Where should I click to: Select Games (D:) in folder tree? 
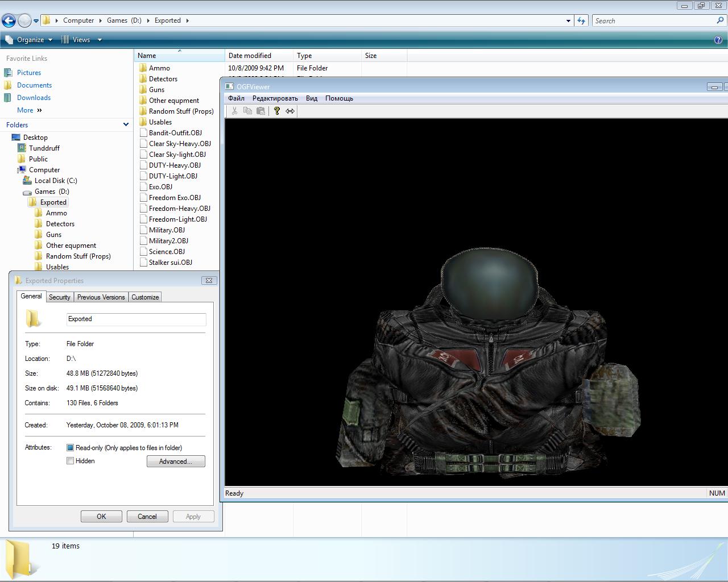pos(52,192)
